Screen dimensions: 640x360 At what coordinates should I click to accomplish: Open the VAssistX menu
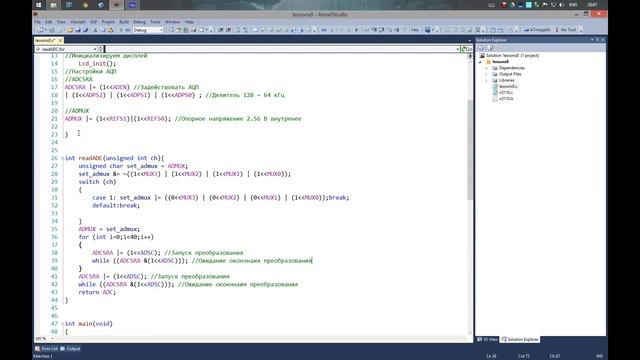coord(78,22)
